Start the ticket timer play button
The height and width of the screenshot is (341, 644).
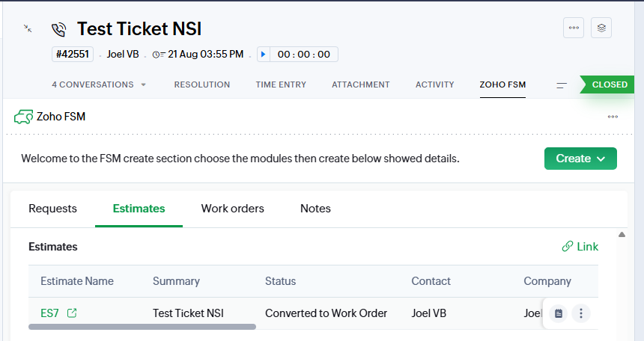pyautogui.click(x=263, y=55)
